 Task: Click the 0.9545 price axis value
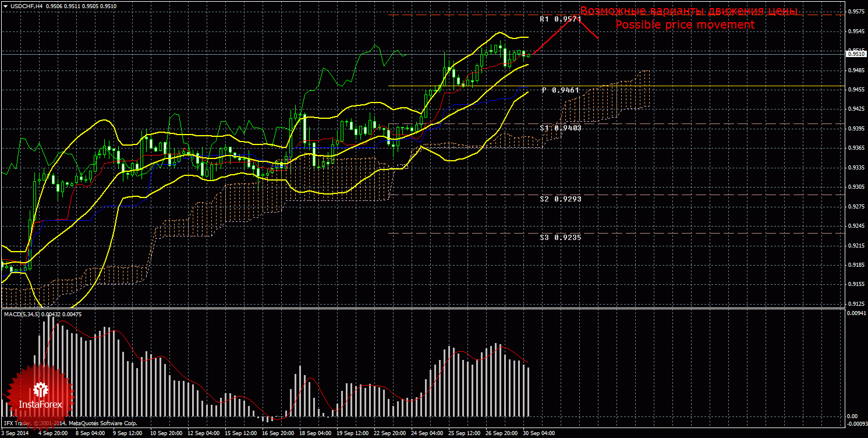pos(855,31)
